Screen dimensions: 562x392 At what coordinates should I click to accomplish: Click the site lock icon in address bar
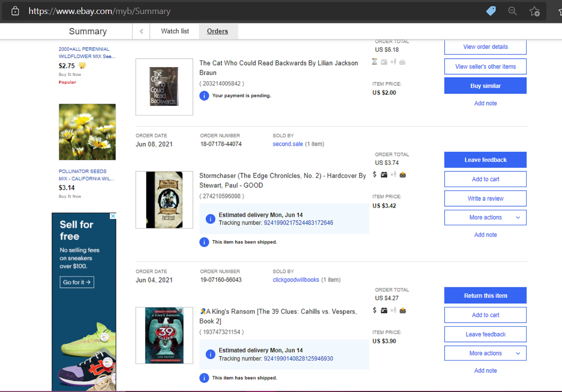(x=15, y=11)
